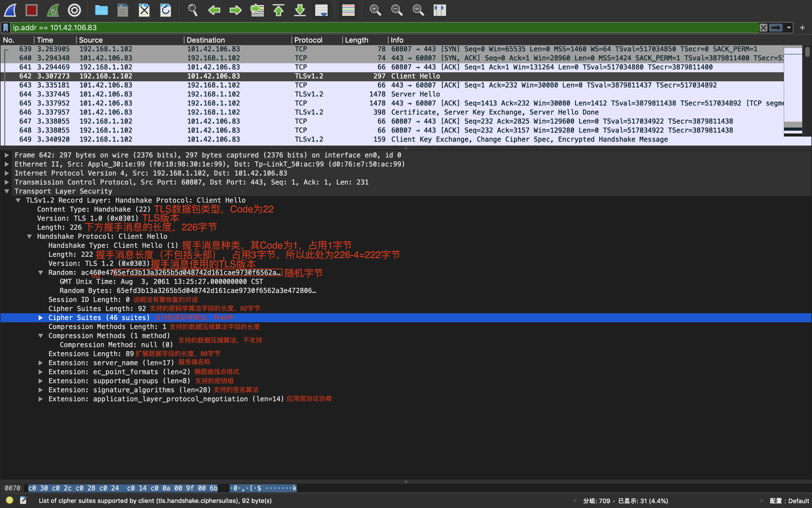This screenshot has height=508, width=812.
Task: Expand Cipher Suites (46 suites) node
Action: [x=41, y=318]
